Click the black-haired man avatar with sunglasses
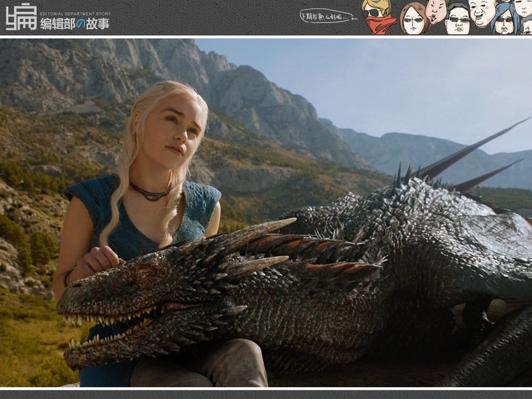Viewport: 532px width, 399px height. [x=458, y=19]
